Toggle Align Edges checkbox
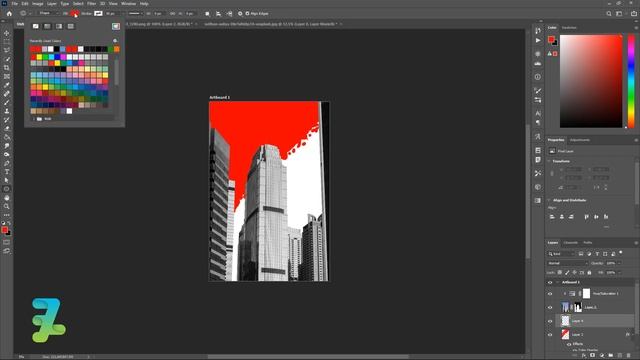 (x=247, y=13)
